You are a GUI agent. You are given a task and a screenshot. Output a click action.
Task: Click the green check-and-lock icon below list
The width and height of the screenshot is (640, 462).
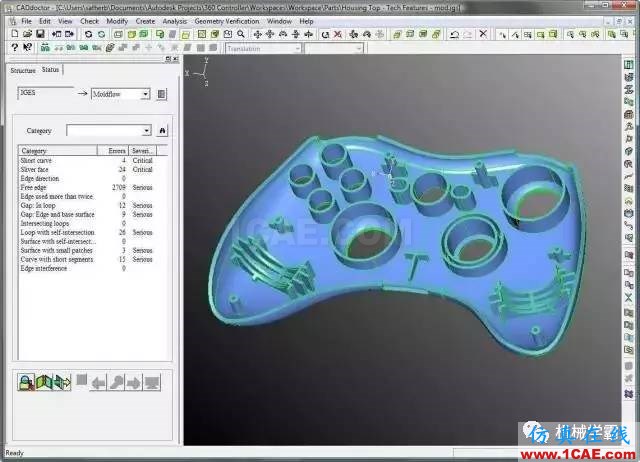point(26,382)
